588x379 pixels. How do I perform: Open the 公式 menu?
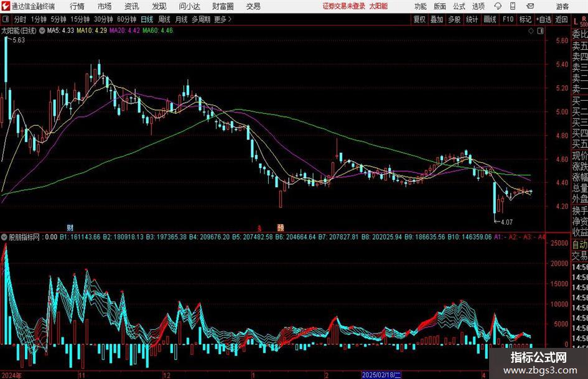point(459,6)
